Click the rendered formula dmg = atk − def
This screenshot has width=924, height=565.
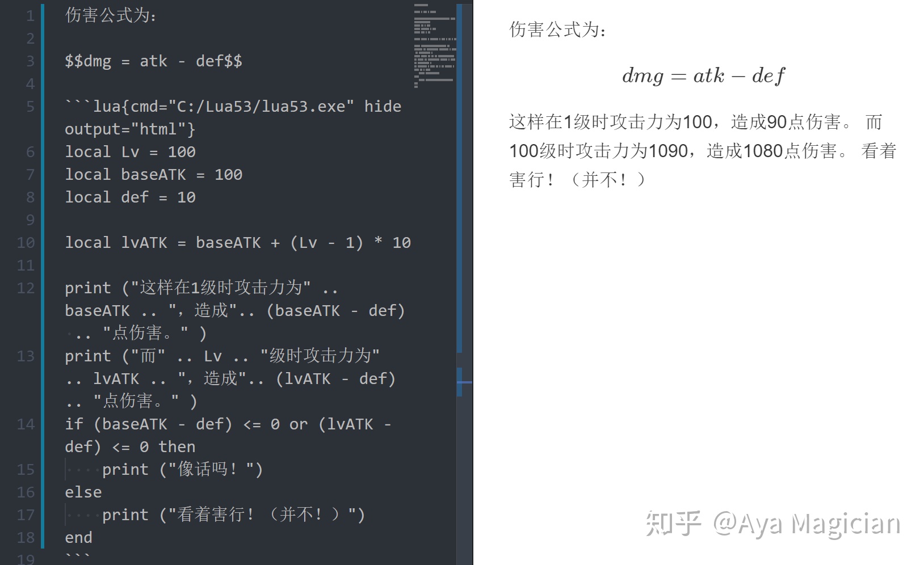click(704, 75)
